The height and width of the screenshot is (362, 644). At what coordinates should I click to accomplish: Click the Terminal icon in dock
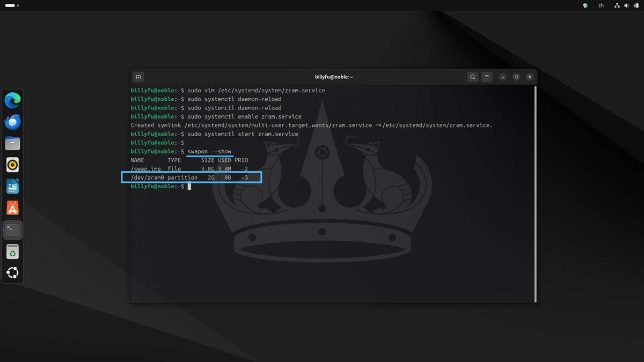click(x=12, y=230)
